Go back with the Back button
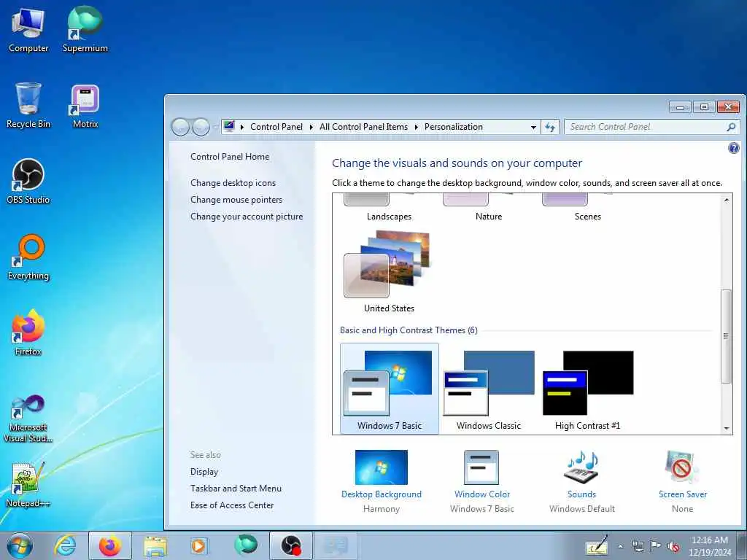Image resolution: width=747 pixels, height=560 pixels. (x=180, y=127)
